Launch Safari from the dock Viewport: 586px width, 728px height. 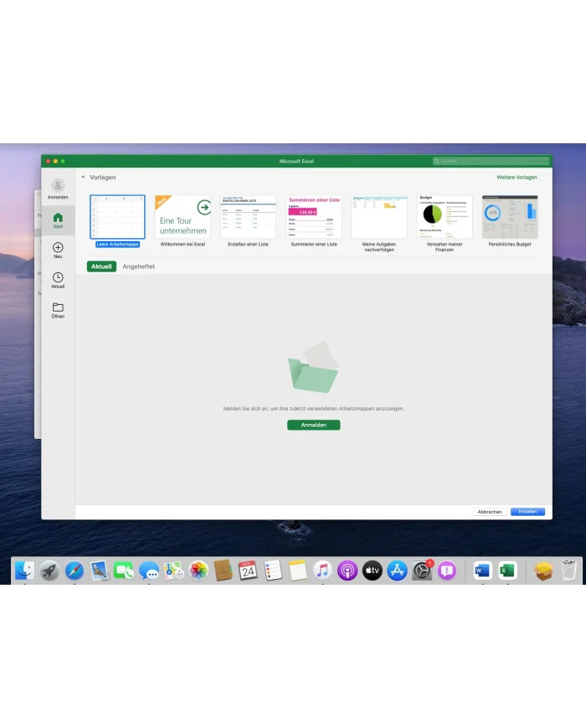coord(75,571)
